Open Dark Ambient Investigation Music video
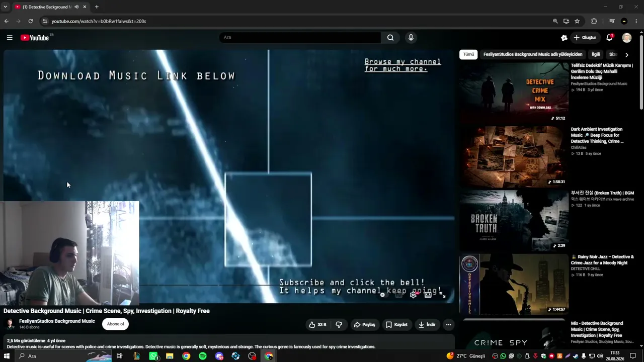The image size is (644, 362). tap(514, 156)
